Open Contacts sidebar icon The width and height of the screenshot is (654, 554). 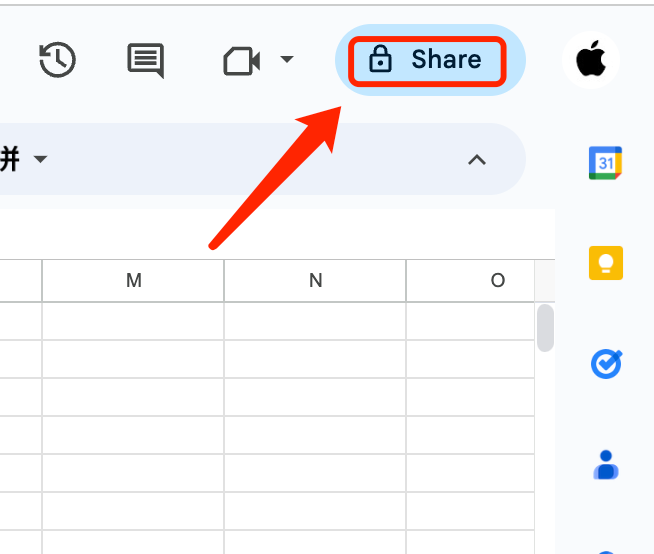[605, 465]
